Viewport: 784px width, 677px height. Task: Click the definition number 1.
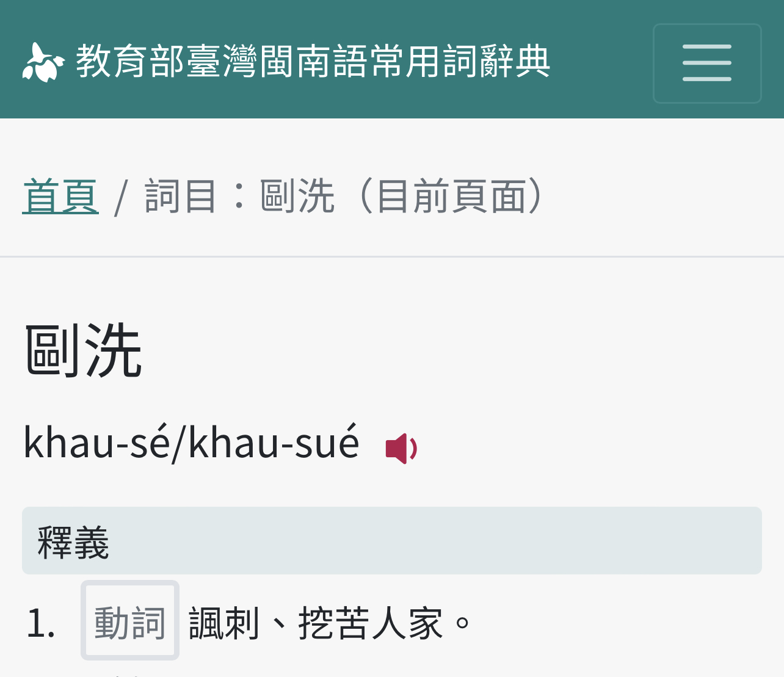[41, 623]
